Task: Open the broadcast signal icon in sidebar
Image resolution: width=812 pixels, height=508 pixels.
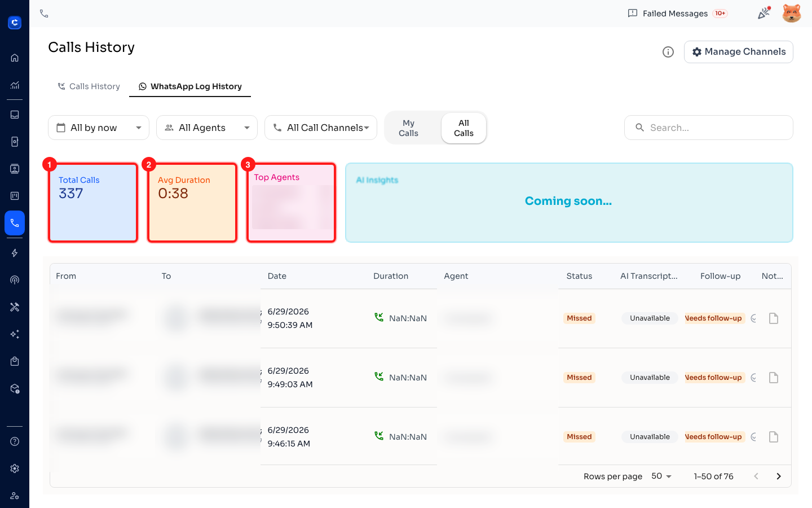Action: point(15,280)
